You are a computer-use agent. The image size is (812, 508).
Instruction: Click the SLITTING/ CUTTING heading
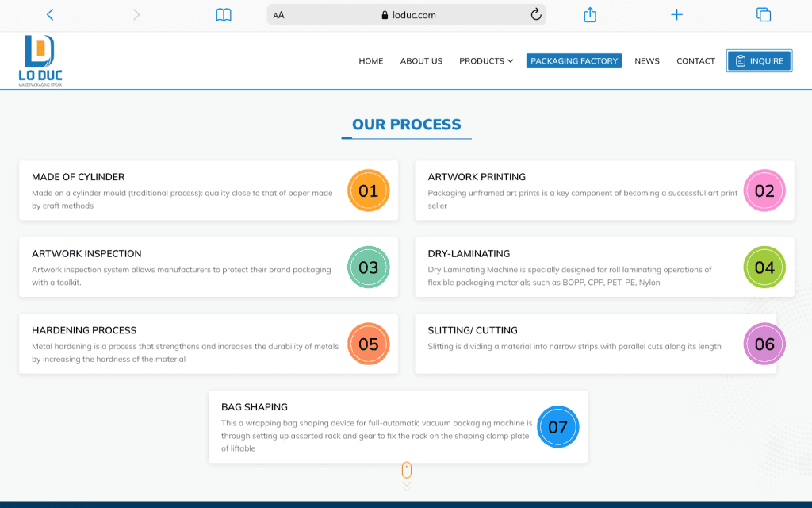[x=473, y=330]
